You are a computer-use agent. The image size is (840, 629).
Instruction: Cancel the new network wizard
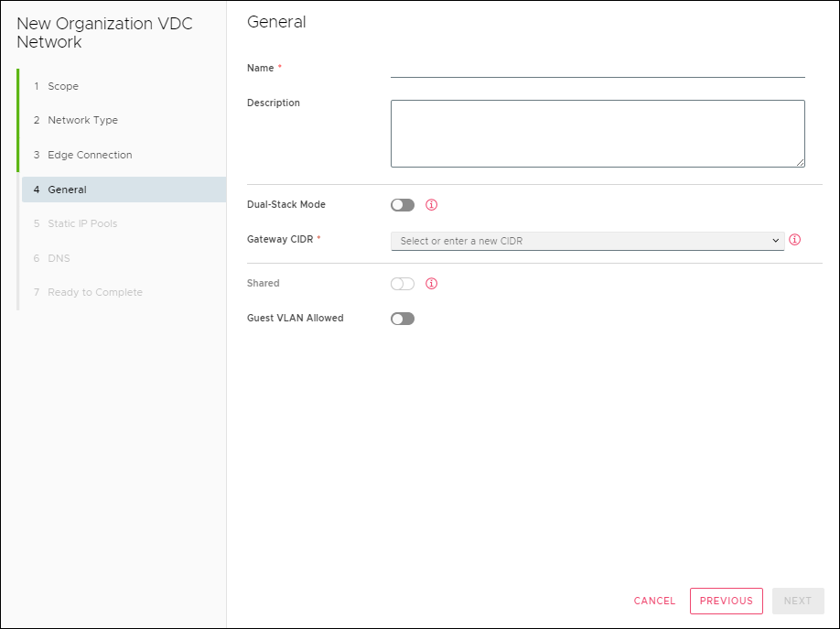tap(654, 601)
